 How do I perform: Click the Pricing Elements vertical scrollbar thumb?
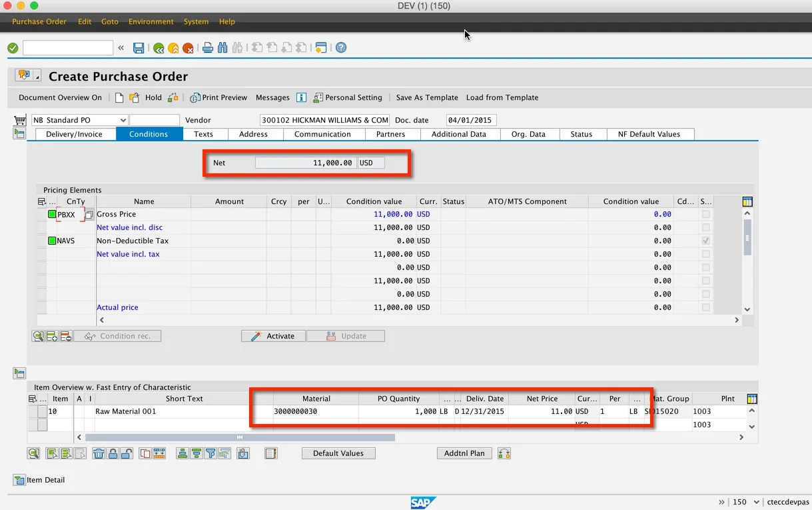click(x=747, y=237)
